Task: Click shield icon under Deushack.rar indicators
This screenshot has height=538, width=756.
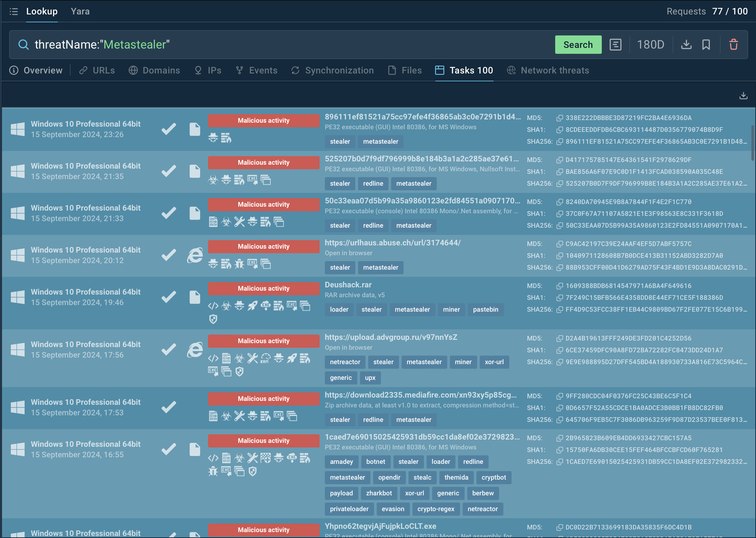Action: point(213,319)
